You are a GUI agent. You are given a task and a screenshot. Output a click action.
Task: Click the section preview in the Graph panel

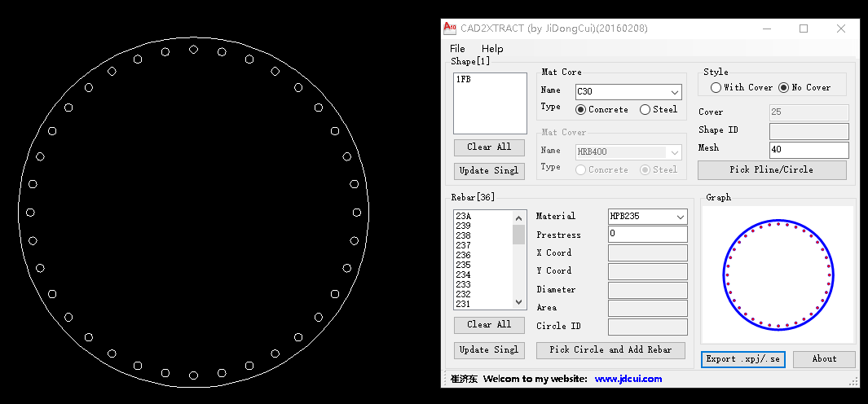coord(778,274)
